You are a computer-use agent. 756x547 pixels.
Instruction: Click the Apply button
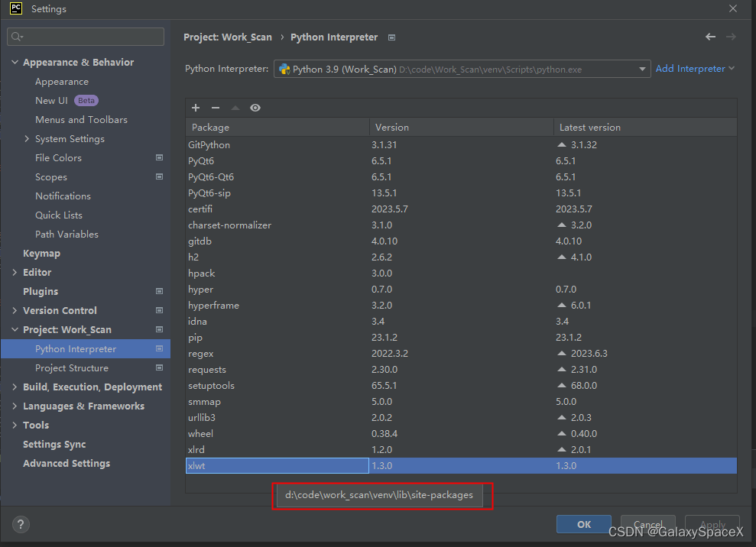712,524
